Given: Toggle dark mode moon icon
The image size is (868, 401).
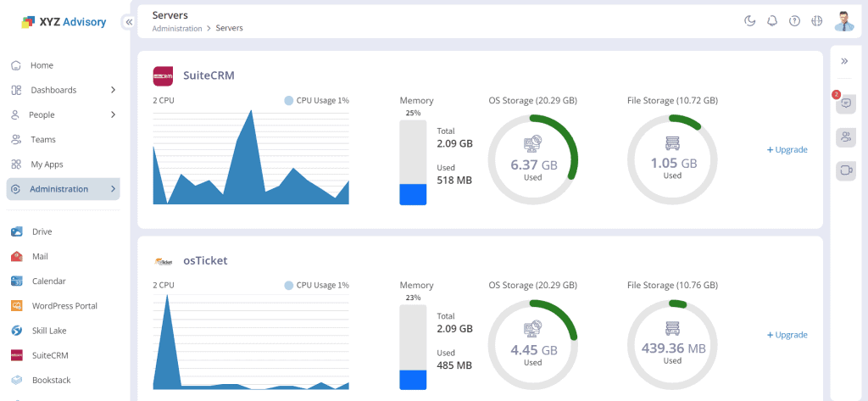Looking at the screenshot, I should point(749,21).
